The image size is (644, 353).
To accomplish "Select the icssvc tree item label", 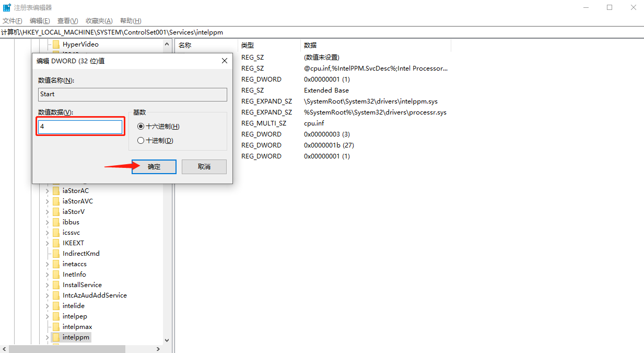I will [x=72, y=233].
